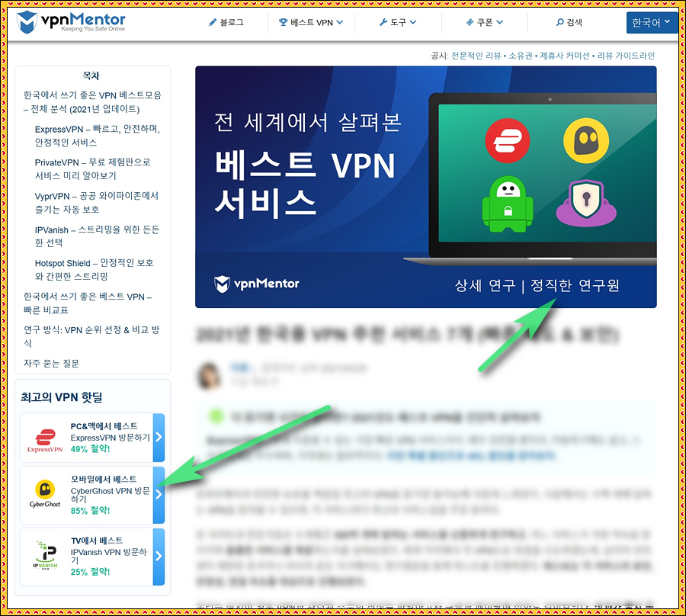Viewport: 686px width, 616px height.
Task: Open the 한국어 language selector
Action: click(652, 22)
